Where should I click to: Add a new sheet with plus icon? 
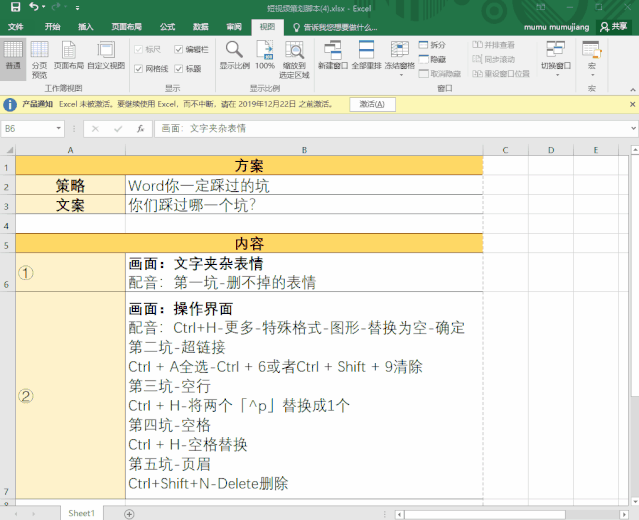(129, 514)
